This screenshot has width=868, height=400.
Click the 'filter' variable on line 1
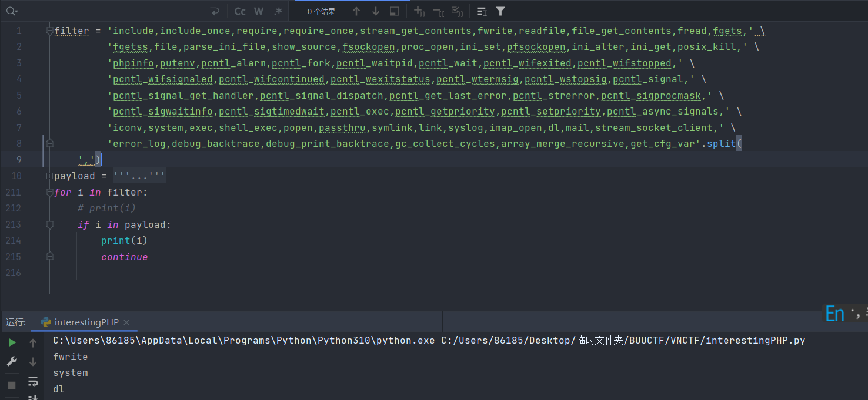click(72, 31)
